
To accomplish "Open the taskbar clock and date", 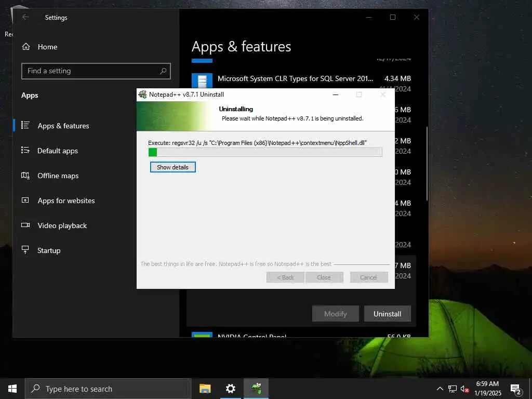I will click(487, 389).
